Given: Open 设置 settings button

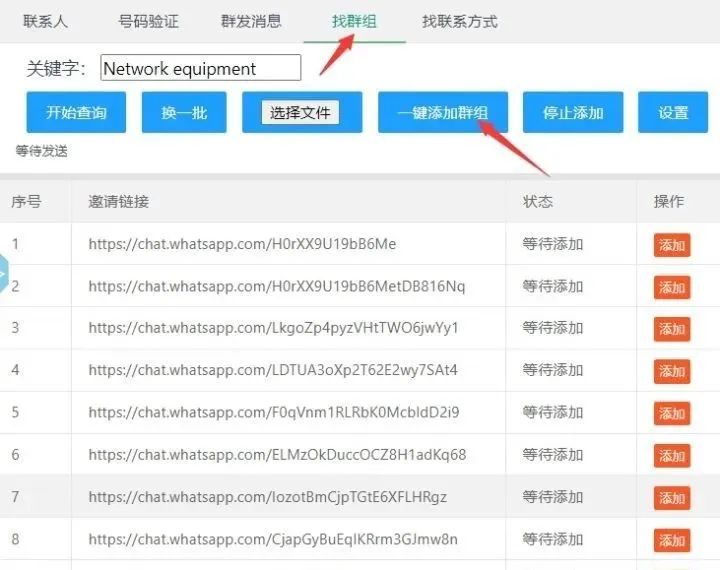Looking at the screenshot, I should tap(673, 113).
